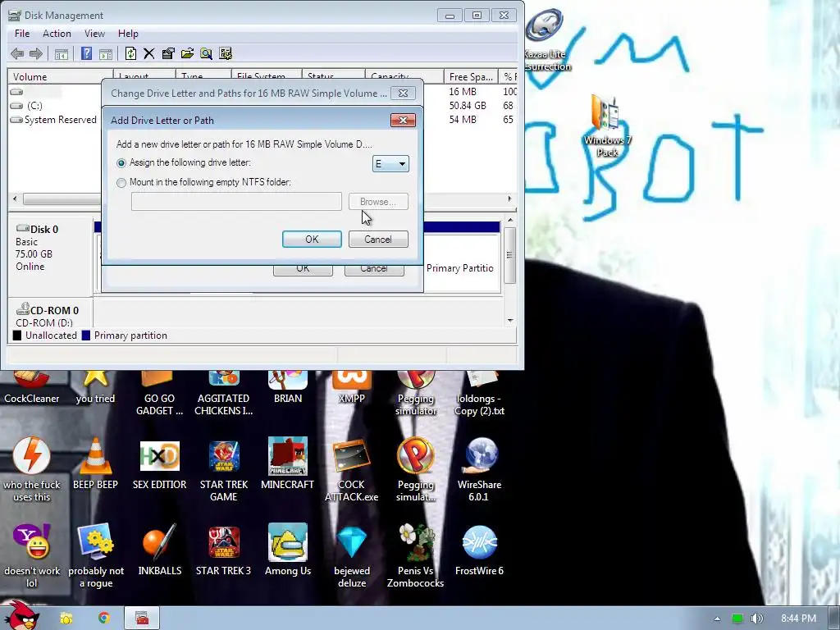The width and height of the screenshot is (840, 630).
Task: Select the FrostWire 6 desktop icon
Action: [x=479, y=550]
